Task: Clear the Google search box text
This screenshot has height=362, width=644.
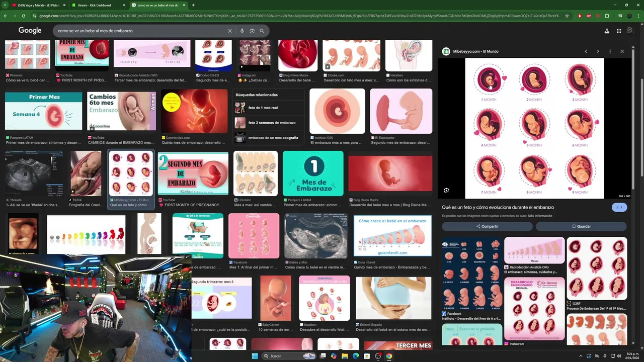Action: point(230,31)
